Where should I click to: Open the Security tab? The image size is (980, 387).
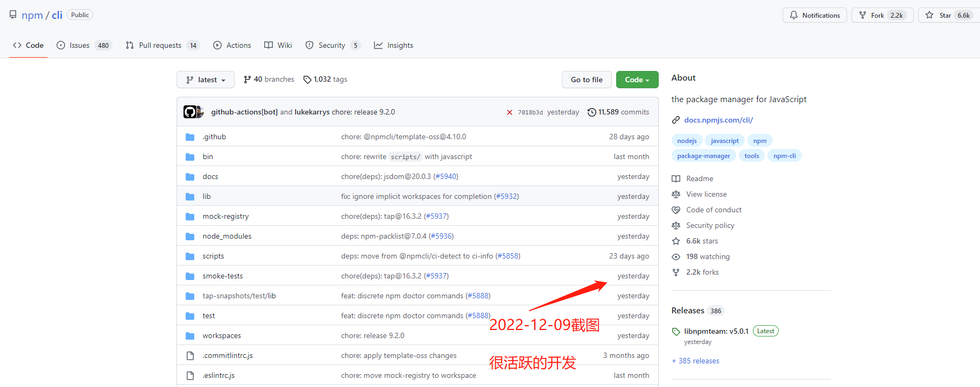[x=333, y=45]
